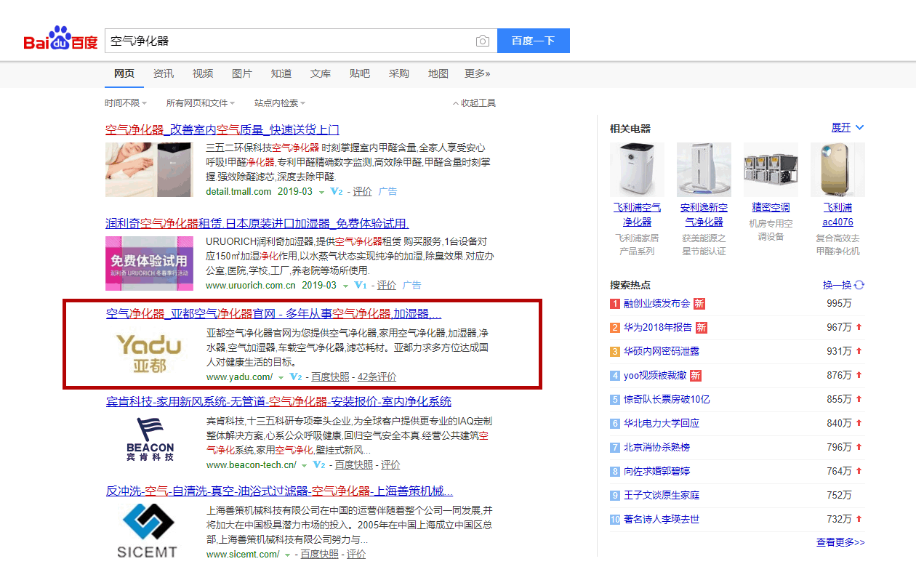
Task: Open the 飞利浦空气净化器 product image
Action: click(x=637, y=170)
